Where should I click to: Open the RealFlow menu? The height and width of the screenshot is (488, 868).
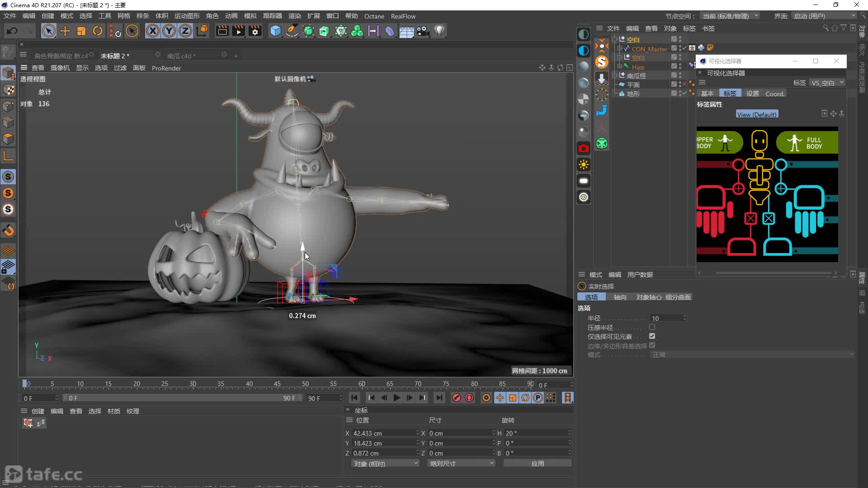coord(403,16)
